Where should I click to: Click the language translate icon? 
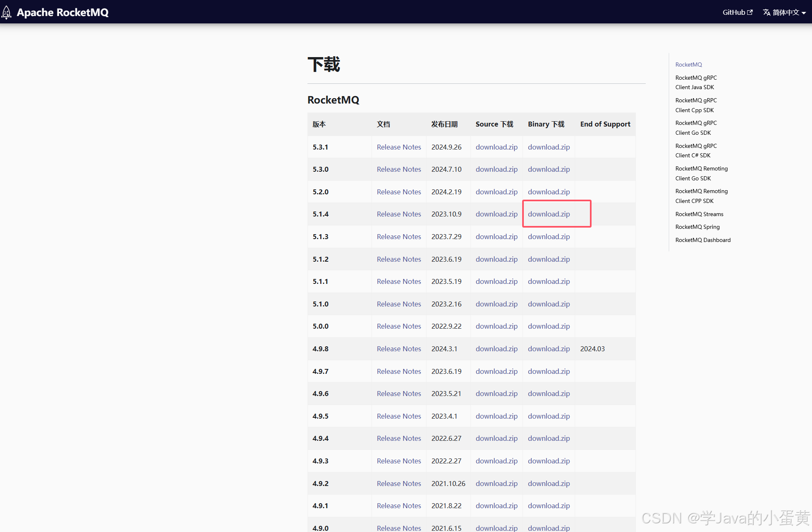(x=766, y=12)
